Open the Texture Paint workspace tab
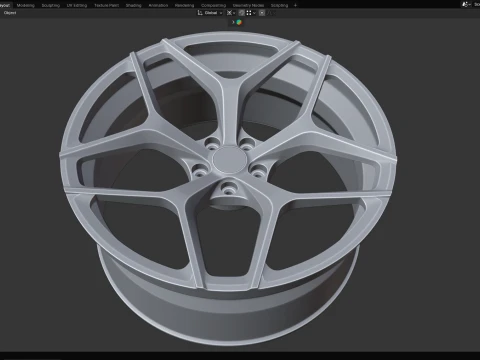This screenshot has width=480, height=360. 106,5
